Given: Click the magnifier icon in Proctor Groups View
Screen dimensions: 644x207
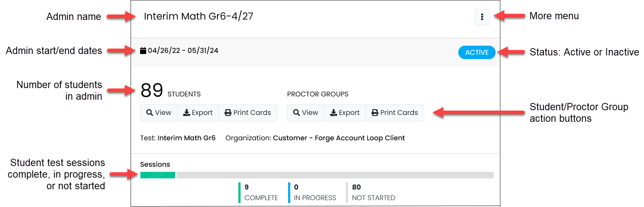Looking at the screenshot, I should point(296,113).
